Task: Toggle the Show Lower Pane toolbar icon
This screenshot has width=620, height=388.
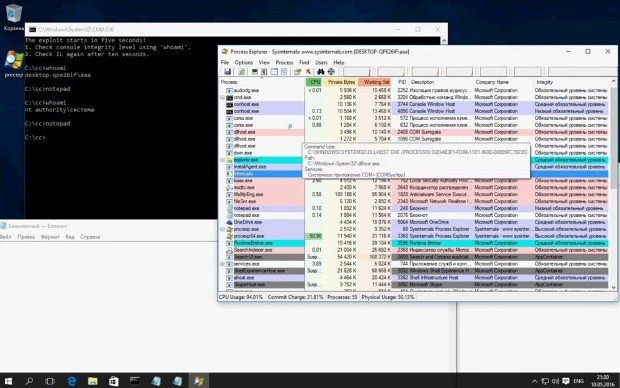Action: coord(274,72)
